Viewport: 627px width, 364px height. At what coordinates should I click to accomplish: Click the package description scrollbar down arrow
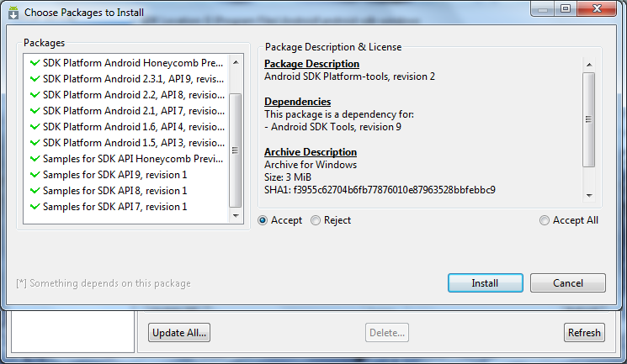pos(589,197)
